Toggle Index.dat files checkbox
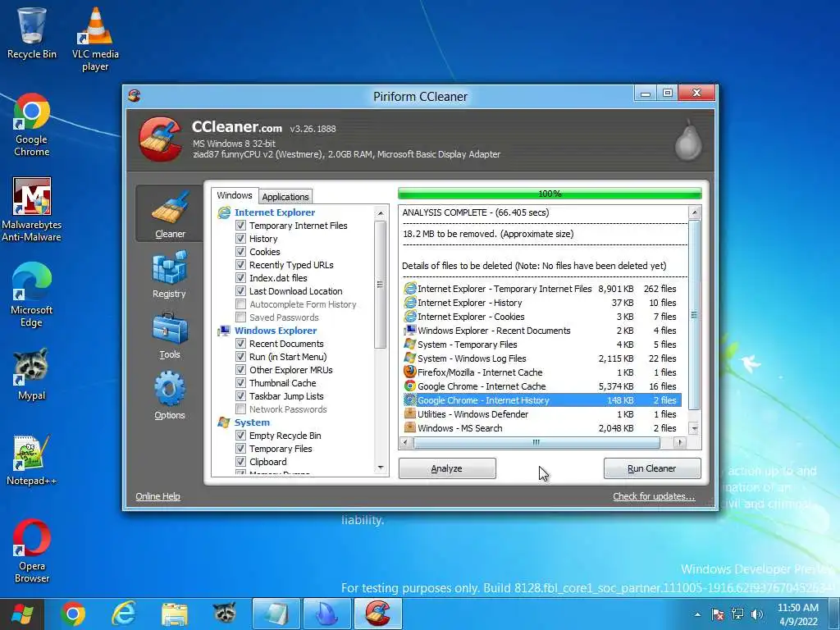840x630 pixels. (241, 278)
